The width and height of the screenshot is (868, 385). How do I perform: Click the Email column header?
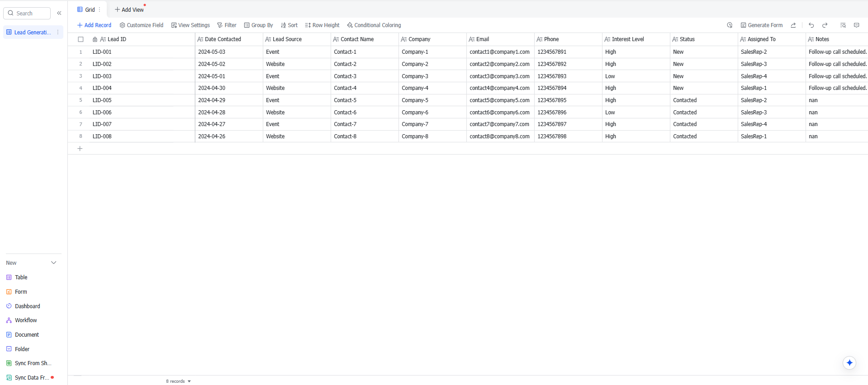click(x=500, y=39)
